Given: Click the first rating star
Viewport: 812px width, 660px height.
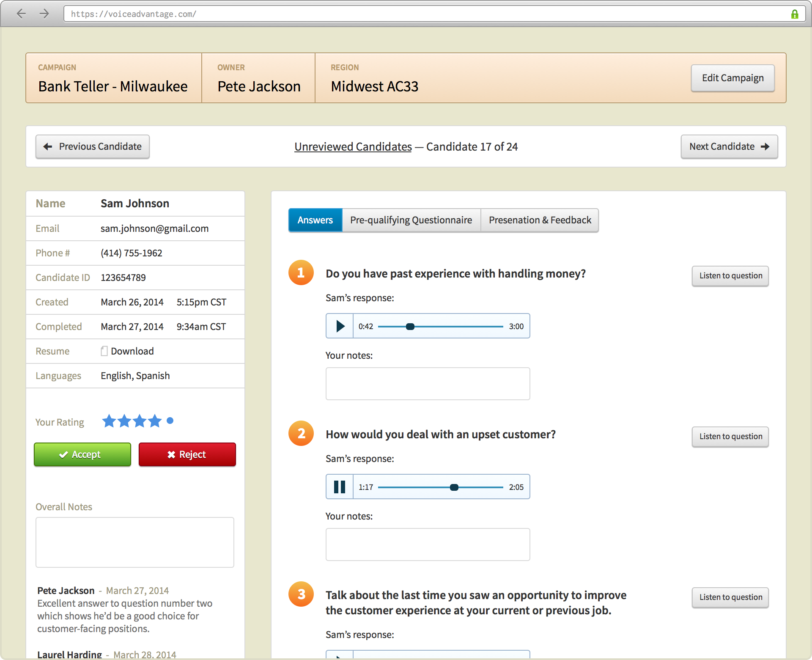Looking at the screenshot, I should pos(109,421).
